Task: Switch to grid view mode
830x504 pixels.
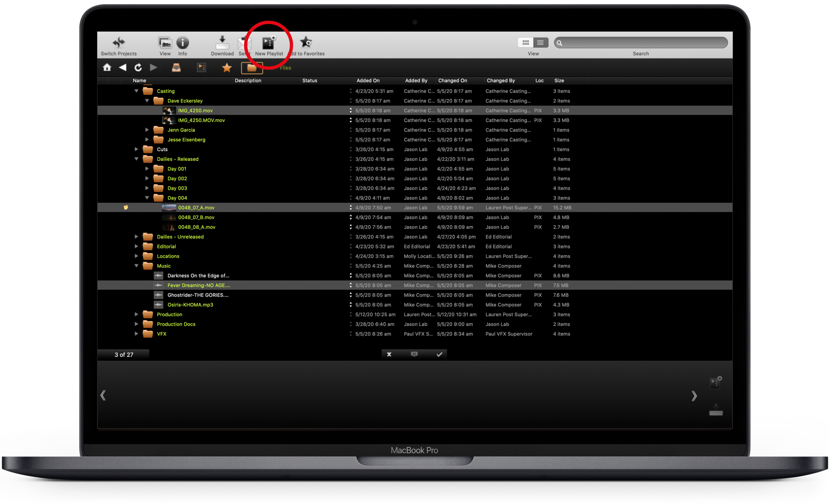Action: click(x=525, y=42)
